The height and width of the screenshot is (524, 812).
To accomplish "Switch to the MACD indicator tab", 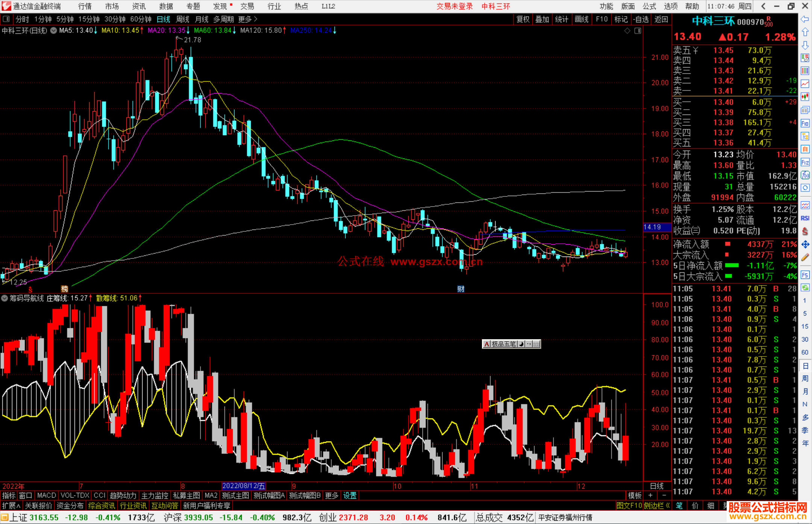I will coord(46,495).
